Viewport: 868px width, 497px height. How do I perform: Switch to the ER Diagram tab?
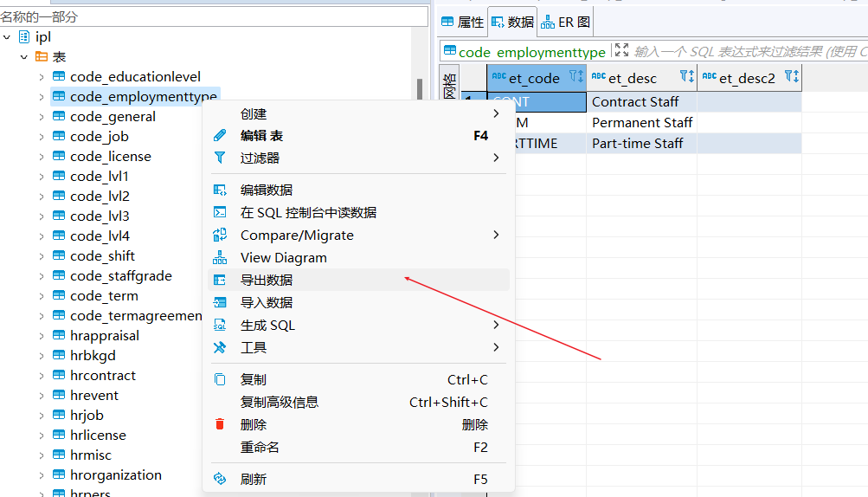pos(565,23)
